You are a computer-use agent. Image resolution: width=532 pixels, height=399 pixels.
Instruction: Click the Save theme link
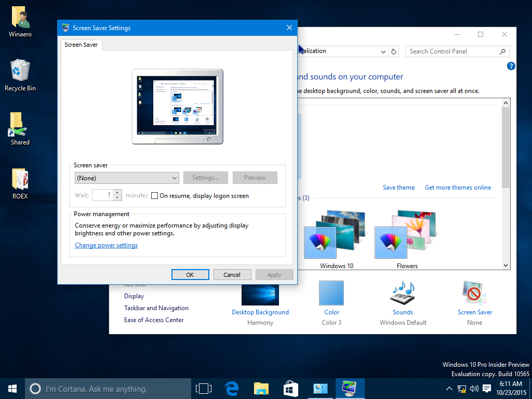(x=398, y=188)
